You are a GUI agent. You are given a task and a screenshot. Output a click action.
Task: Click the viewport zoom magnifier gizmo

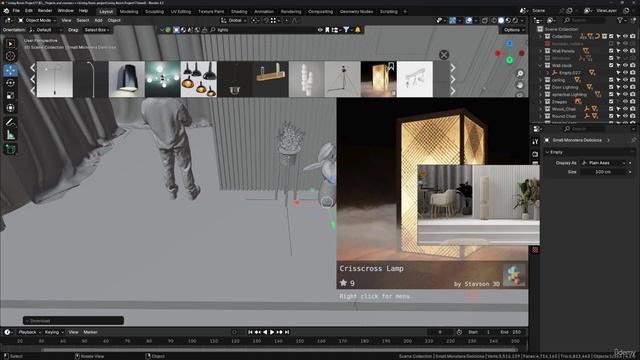tap(520, 73)
